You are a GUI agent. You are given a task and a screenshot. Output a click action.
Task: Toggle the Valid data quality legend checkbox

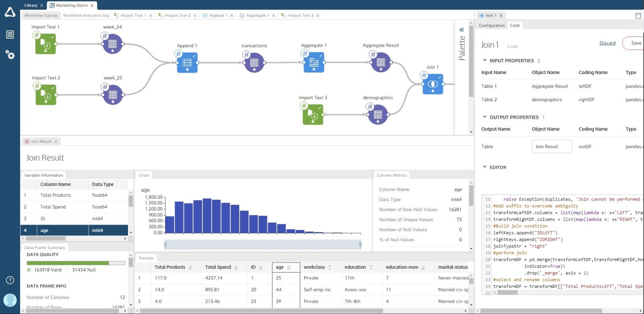(29, 270)
